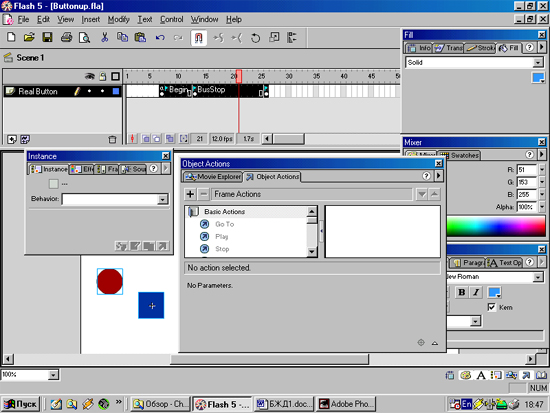Open the stage zoom 100% dropdown
Screen dimensions: 550x413
point(53,375)
